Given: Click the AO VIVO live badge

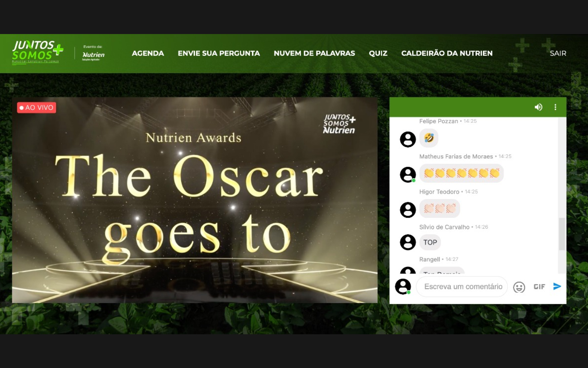Looking at the screenshot, I should 36,108.
